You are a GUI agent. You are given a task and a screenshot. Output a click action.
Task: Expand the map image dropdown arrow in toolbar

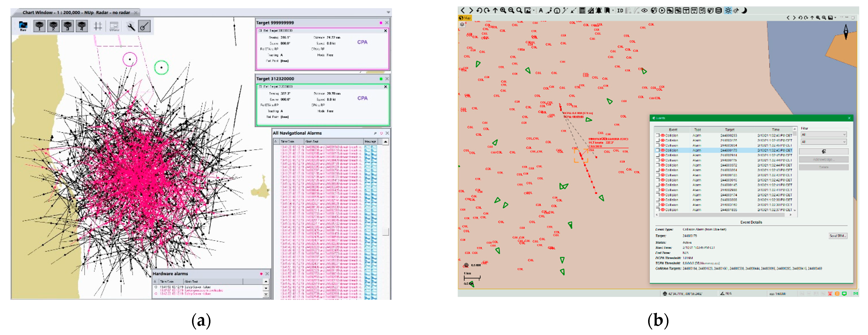[534, 10]
